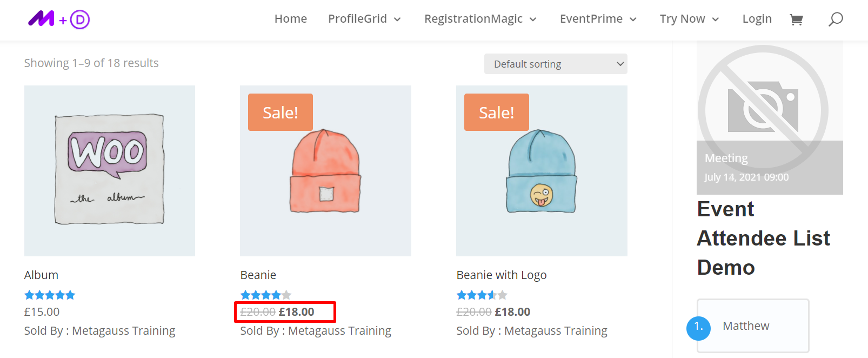Image resolution: width=868 pixels, height=358 pixels.
Task: Click the Try Now menu item
Action: (683, 18)
